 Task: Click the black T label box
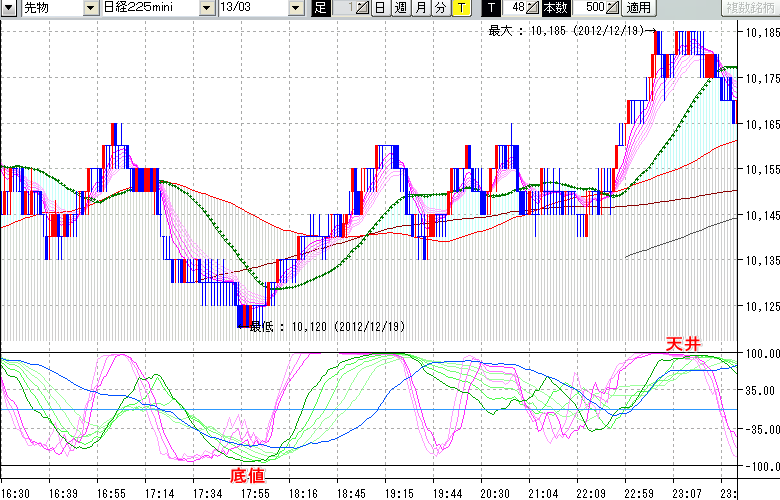492,8
